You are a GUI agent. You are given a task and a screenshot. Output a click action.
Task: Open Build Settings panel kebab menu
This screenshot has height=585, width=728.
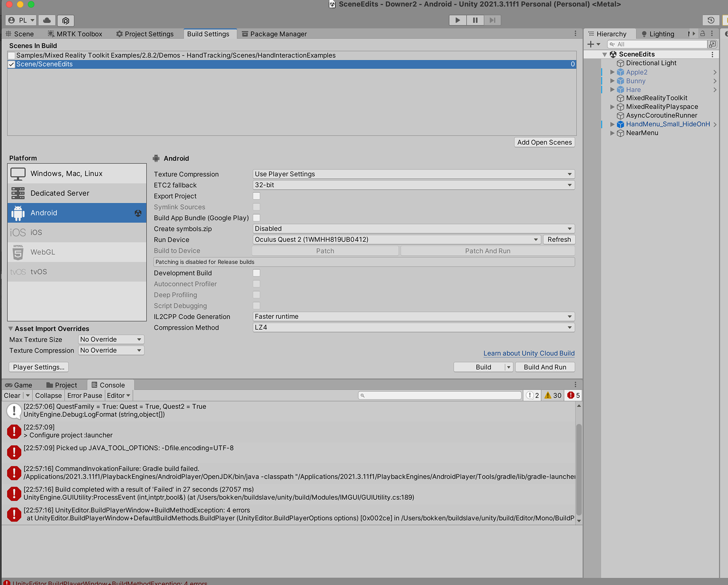[x=575, y=33]
